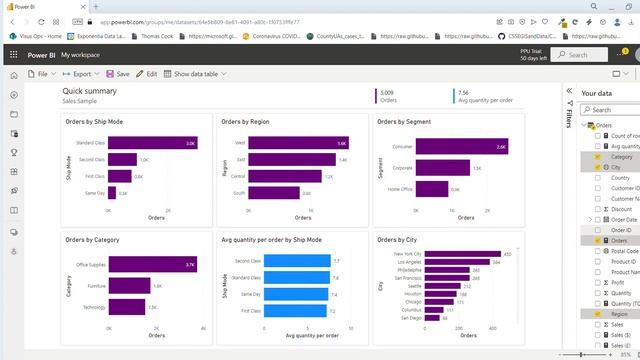Screen dimensions: 640x360
Task: Click the browser tab search magnifier
Action: [594, 6]
